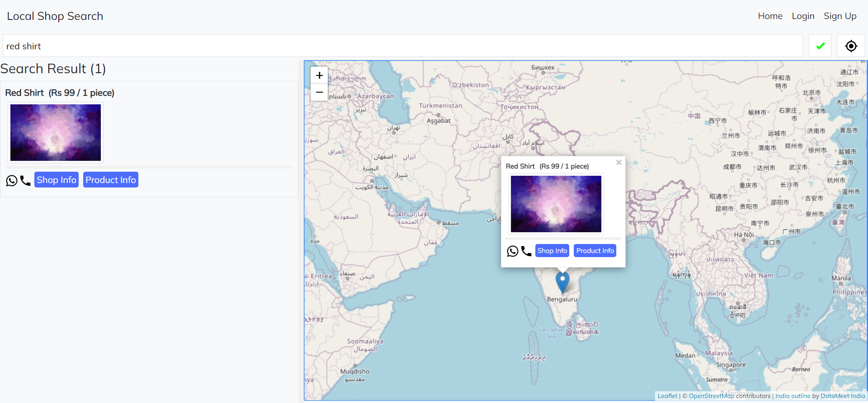Click the Red Shirt thumbnail in results list
Image resolution: width=868 pixels, height=403 pixels.
pyautogui.click(x=56, y=132)
